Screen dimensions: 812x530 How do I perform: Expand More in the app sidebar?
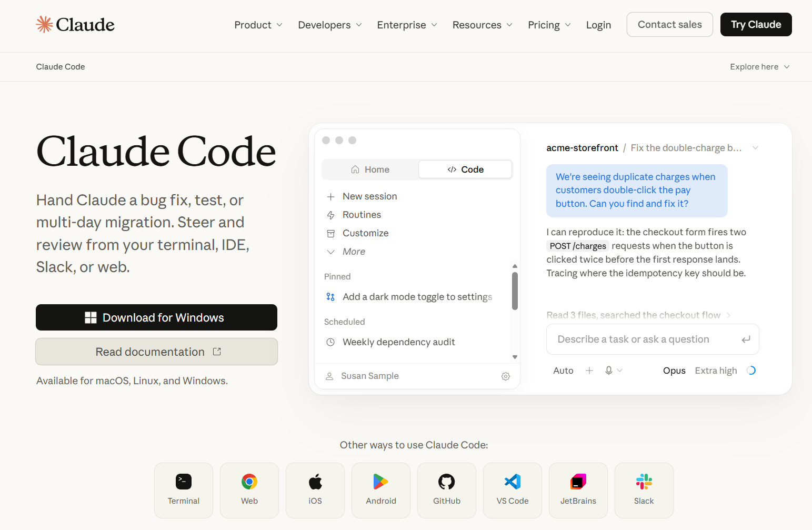[x=346, y=252]
